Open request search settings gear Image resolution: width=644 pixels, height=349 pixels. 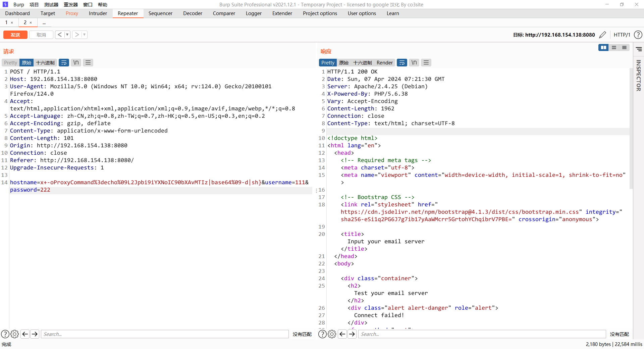pos(14,334)
